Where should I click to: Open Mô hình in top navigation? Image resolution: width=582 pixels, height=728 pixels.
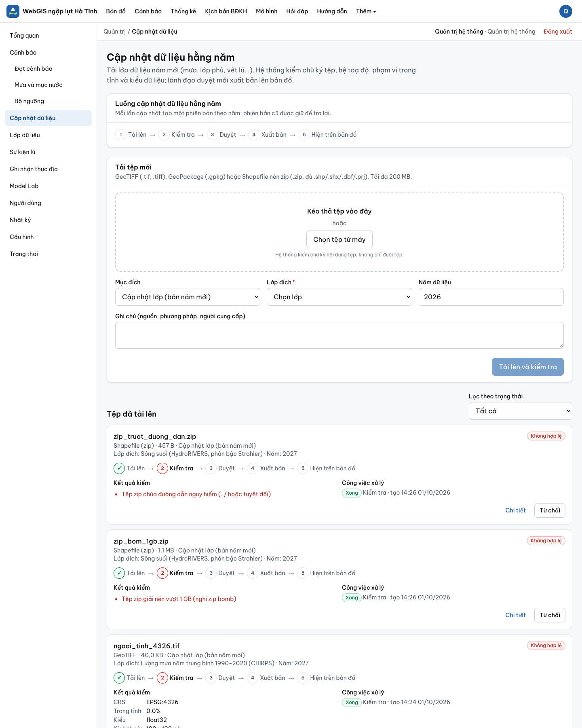[267, 11]
